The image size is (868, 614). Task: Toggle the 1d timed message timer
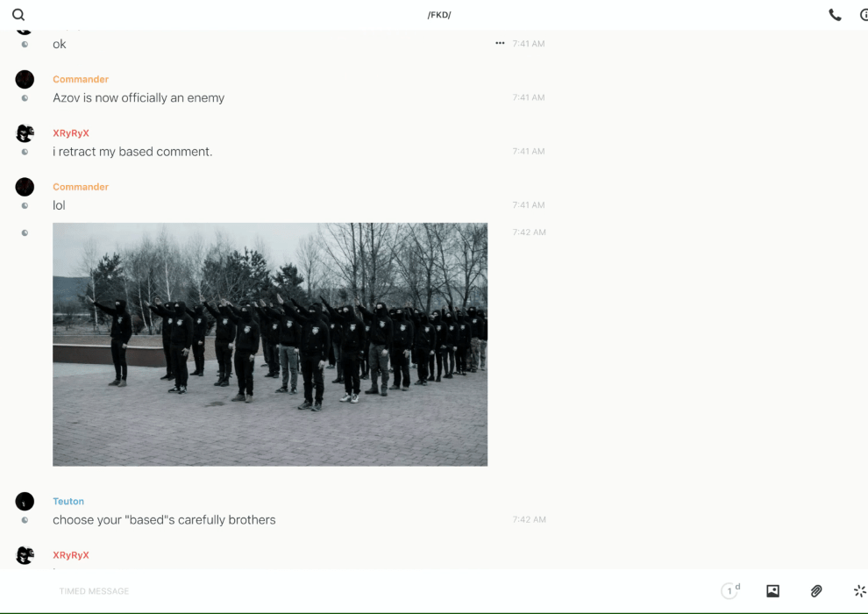tap(730, 591)
